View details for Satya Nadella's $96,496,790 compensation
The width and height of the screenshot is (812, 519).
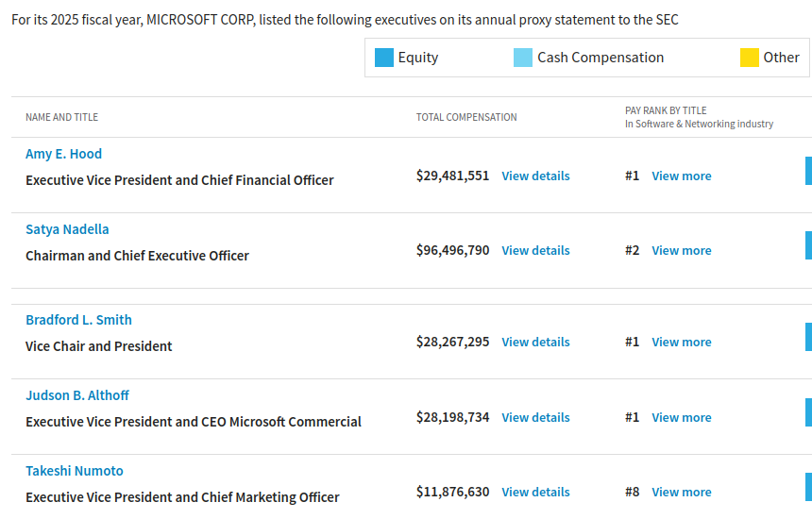tap(535, 250)
